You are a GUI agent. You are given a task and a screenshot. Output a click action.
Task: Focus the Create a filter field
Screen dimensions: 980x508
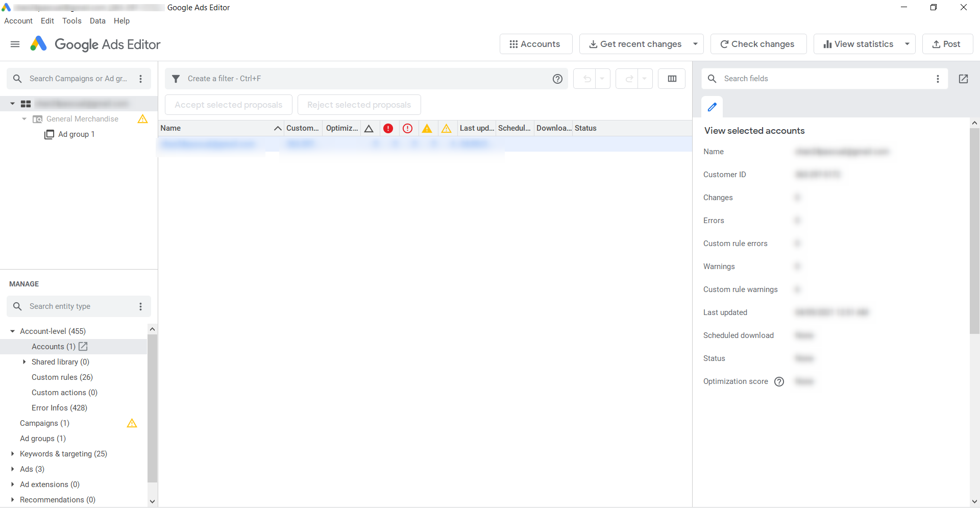tap(366, 79)
